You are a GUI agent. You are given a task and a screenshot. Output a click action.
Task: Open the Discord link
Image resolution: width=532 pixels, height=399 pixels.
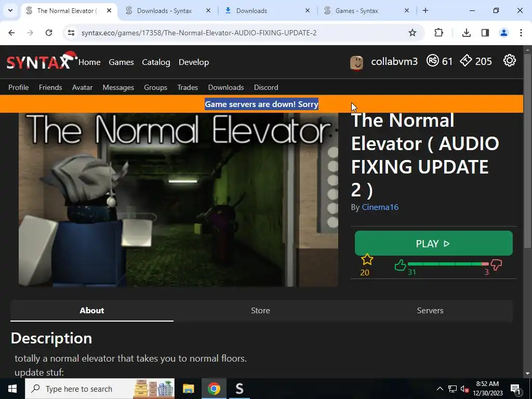click(x=266, y=87)
